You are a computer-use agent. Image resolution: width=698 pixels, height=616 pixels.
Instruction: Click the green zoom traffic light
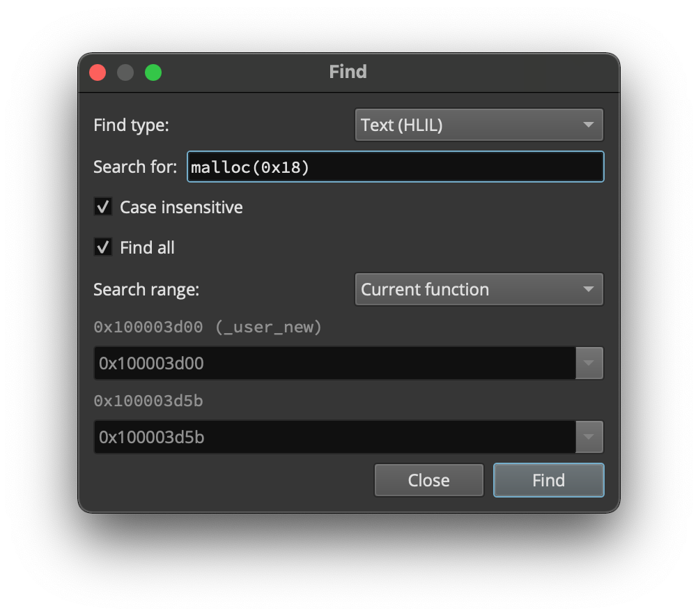(153, 72)
